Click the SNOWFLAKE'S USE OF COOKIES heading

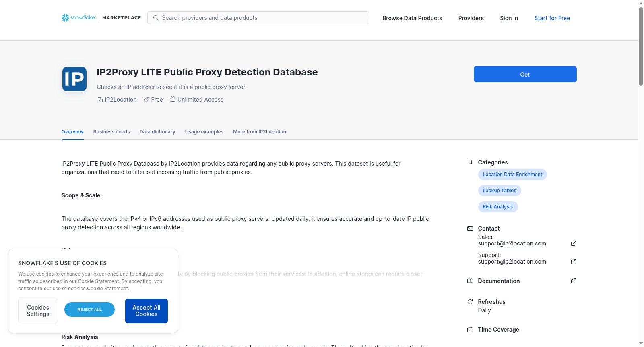pyautogui.click(x=62, y=263)
